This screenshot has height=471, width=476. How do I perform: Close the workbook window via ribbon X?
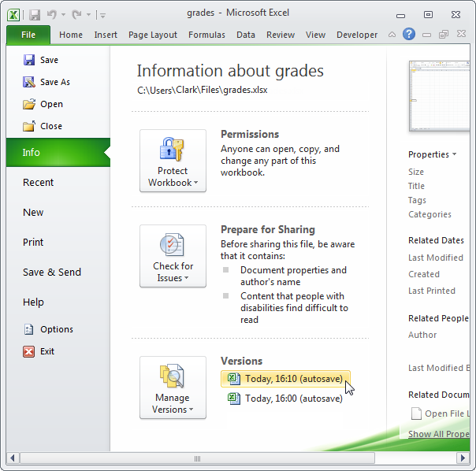point(461,34)
